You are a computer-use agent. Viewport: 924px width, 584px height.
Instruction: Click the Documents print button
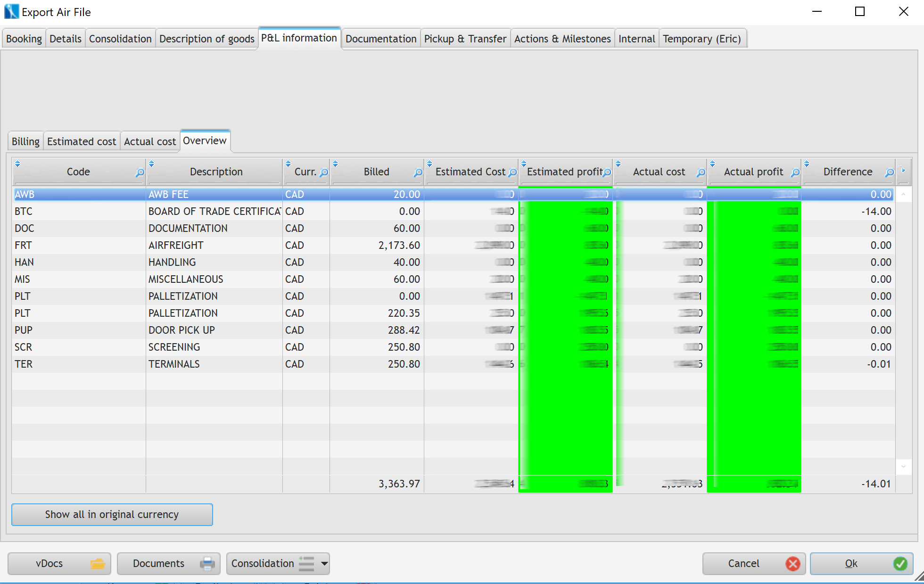click(x=168, y=563)
